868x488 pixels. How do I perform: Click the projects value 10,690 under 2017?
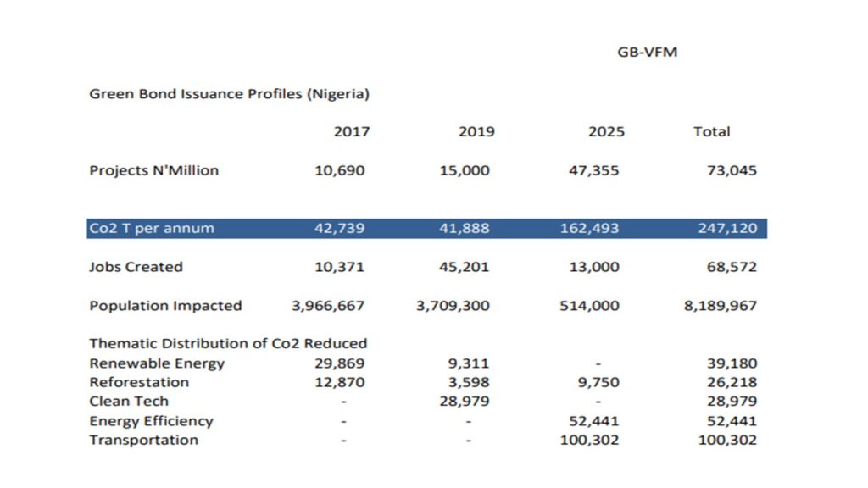[342, 169]
